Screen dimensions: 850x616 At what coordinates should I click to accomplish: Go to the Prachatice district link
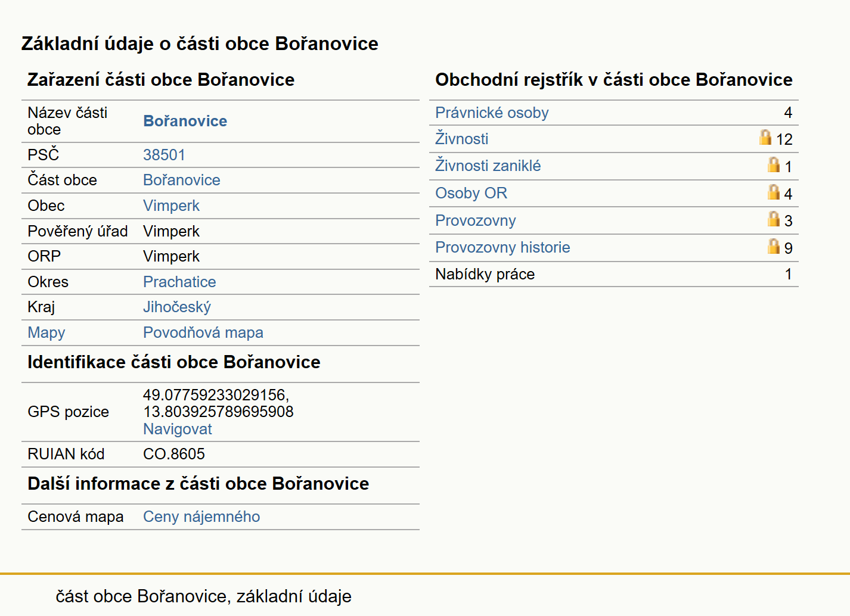(179, 282)
